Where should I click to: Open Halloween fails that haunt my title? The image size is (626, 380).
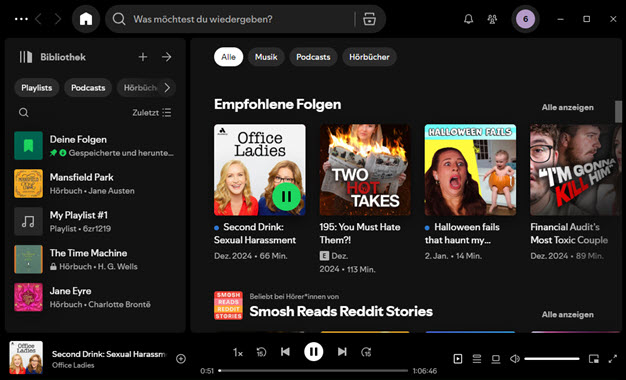tap(462, 234)
